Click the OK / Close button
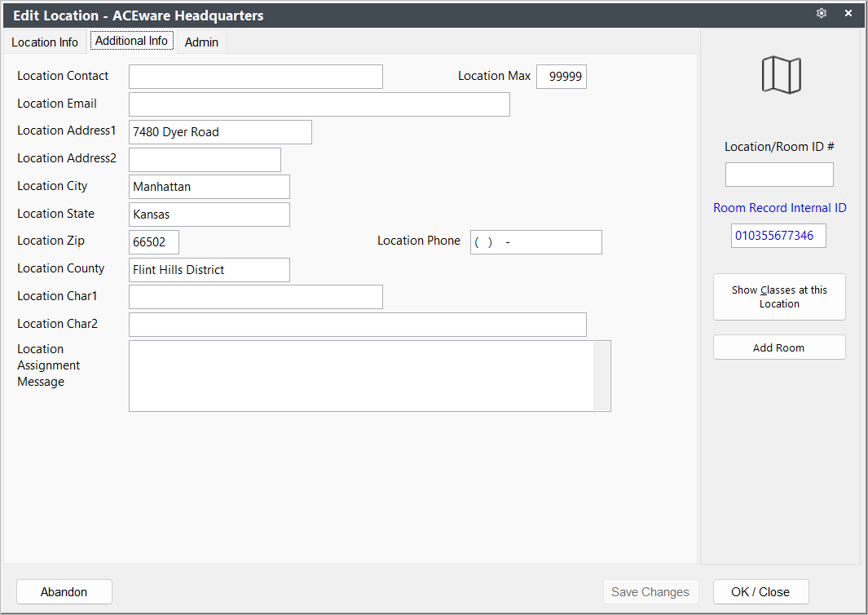This screenshot has height=615, width=868. pyautogui.click(x=760, y=591)
